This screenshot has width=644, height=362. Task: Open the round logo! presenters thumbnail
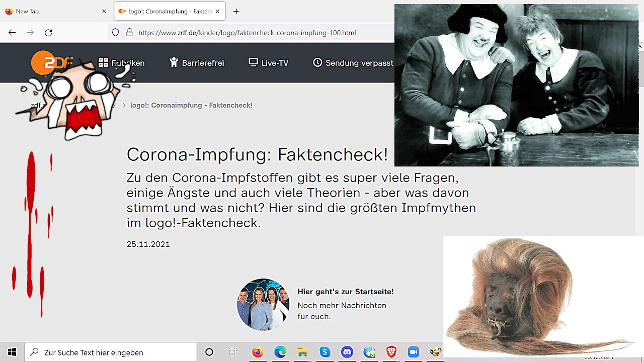coord(264,304)
